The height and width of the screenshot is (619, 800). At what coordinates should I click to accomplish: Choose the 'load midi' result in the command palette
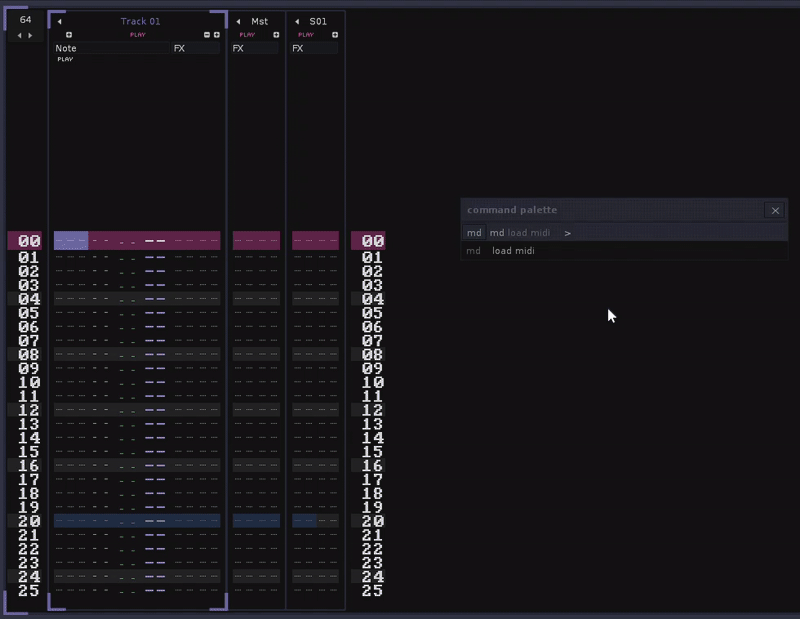click(624, 251)
